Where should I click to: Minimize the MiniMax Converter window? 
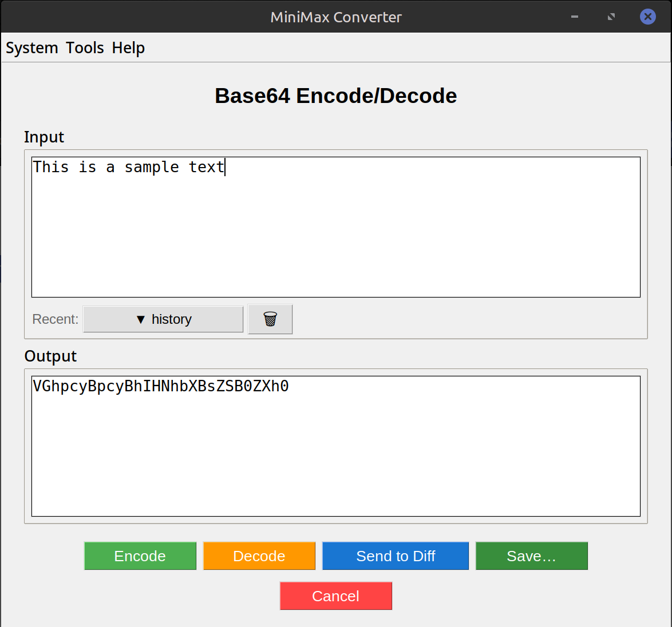(x=575, y=17)
